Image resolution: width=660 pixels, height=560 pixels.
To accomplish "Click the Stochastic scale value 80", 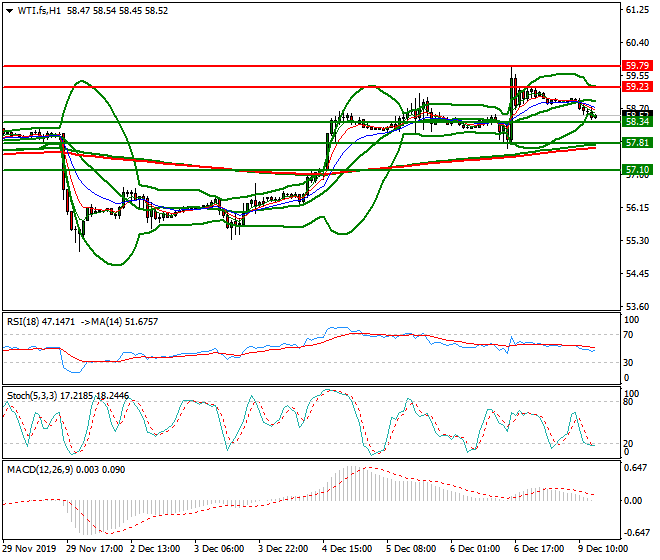I will click(x=628, y=402).
